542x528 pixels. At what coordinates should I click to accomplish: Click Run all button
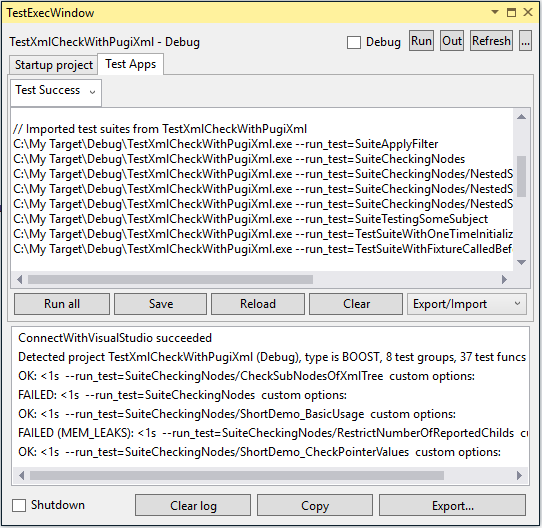62,304
